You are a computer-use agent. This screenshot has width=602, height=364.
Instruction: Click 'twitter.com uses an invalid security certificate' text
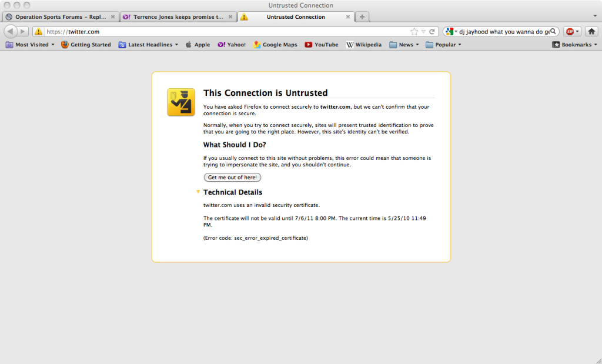(262, 205)
